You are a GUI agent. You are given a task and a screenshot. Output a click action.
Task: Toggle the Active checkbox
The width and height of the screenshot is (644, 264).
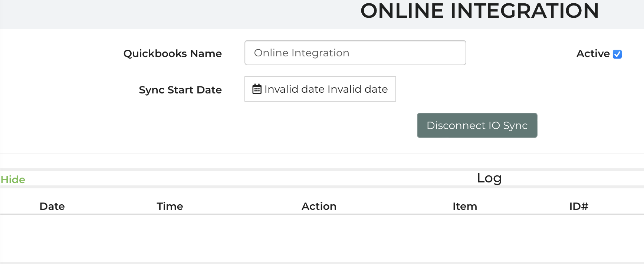(617, 54)
